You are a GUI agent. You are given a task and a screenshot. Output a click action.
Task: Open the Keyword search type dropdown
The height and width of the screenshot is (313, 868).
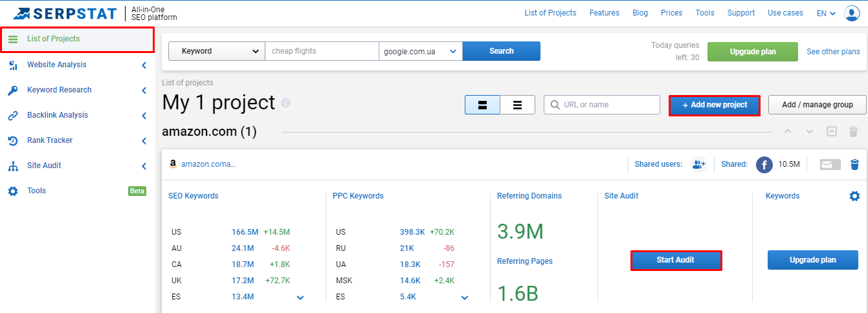(x=216, y=51)
